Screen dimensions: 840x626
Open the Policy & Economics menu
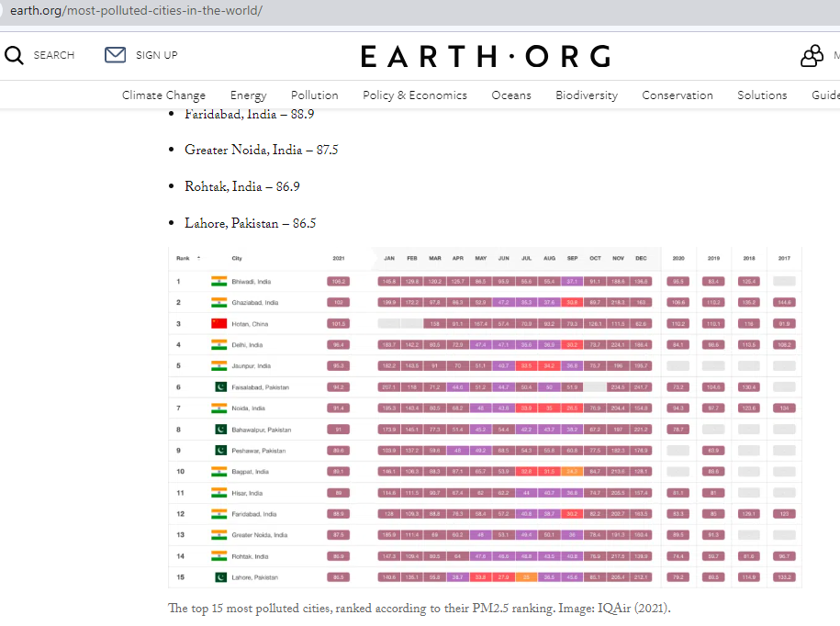415,95
